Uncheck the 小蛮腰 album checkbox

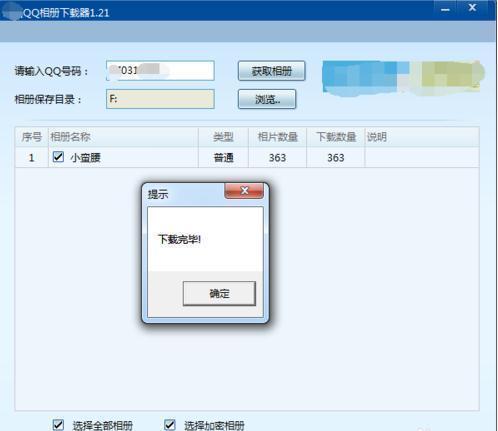(58, 157)
